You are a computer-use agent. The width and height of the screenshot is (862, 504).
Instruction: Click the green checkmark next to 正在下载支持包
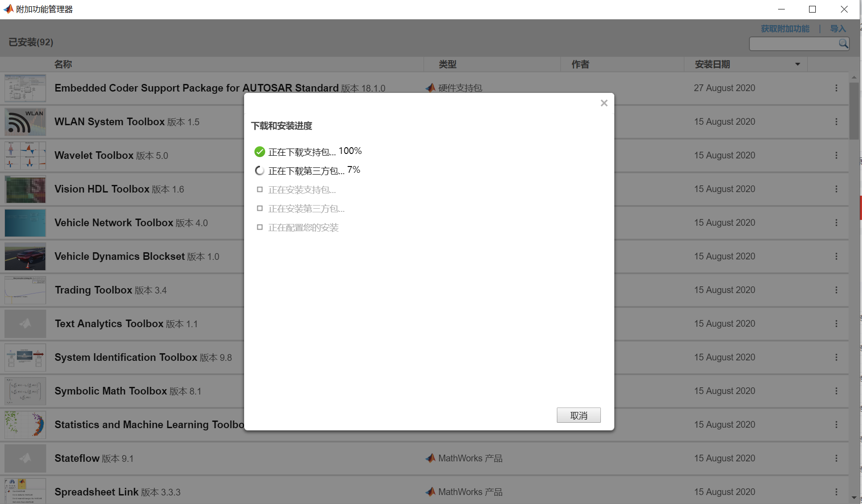tap(259, 151)
